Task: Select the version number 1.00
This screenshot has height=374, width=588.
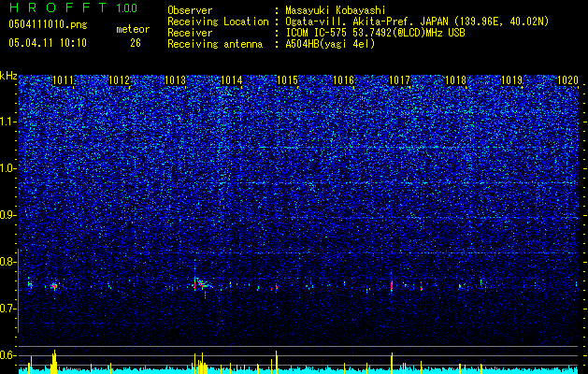Action: click(x=127, y=7)
